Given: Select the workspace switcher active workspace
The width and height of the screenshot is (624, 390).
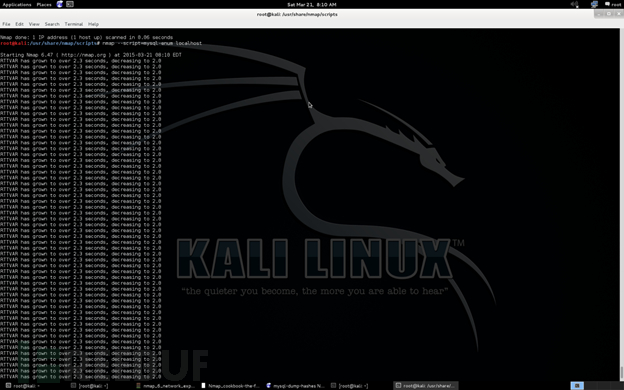Looking at the screenshot, I should click(577, 386).
